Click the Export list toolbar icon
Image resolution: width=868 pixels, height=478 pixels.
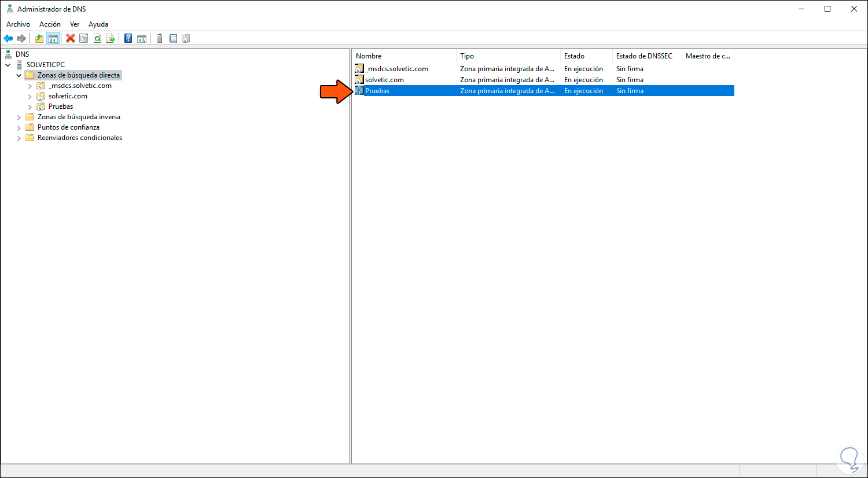click(x=111, y=38)
